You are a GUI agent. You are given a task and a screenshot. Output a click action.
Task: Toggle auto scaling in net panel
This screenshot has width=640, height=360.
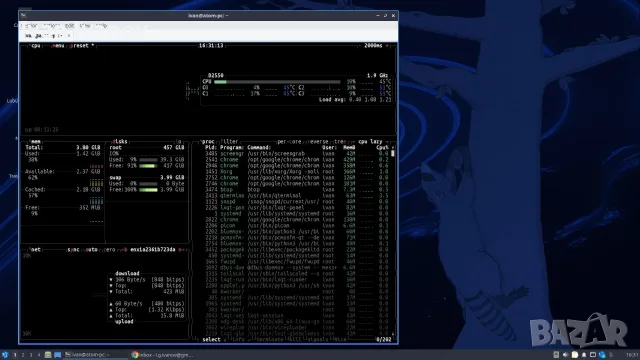click(91, 249)
